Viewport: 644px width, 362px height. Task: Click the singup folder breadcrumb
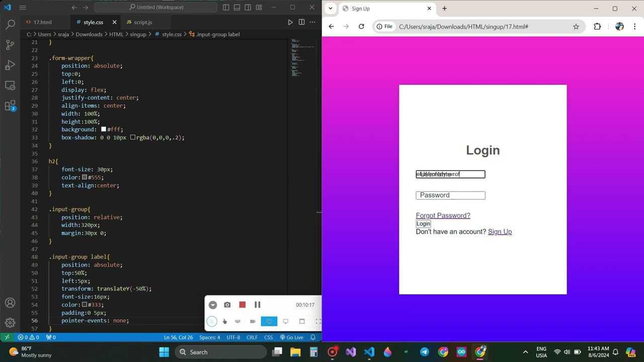138,34
